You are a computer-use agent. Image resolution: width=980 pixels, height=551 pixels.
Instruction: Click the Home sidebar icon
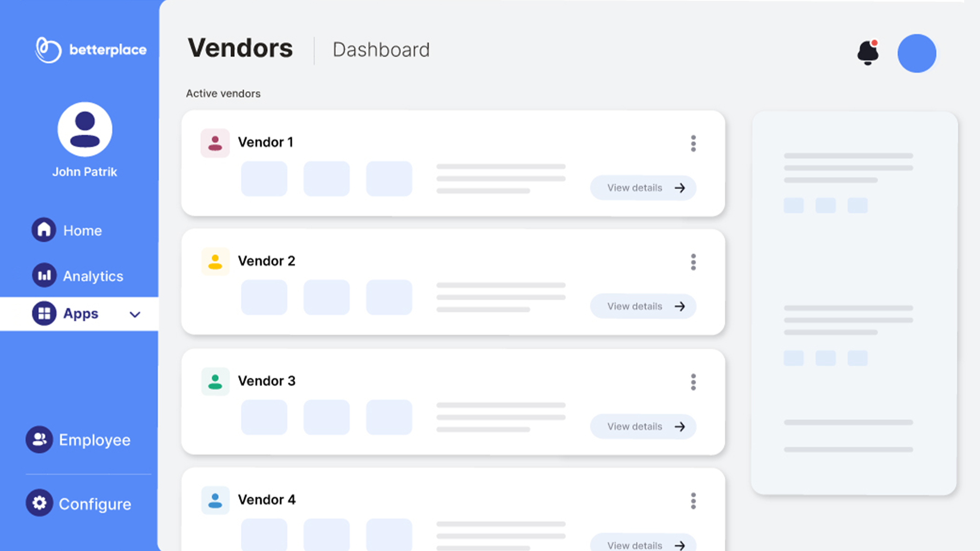(x=44, y=230)
